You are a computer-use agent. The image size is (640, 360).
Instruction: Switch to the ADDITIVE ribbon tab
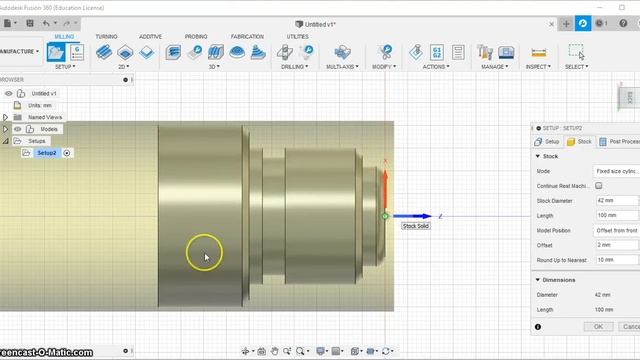click(x=151, y=36)
